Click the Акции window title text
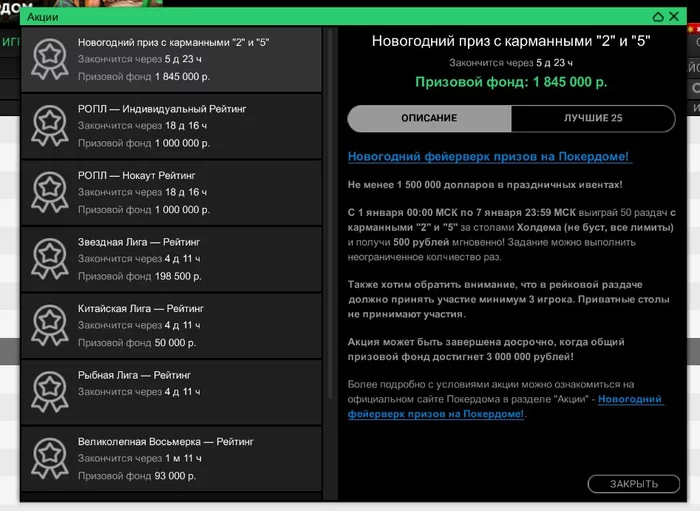Screen dimensions: 700x511 coord(42,17)
